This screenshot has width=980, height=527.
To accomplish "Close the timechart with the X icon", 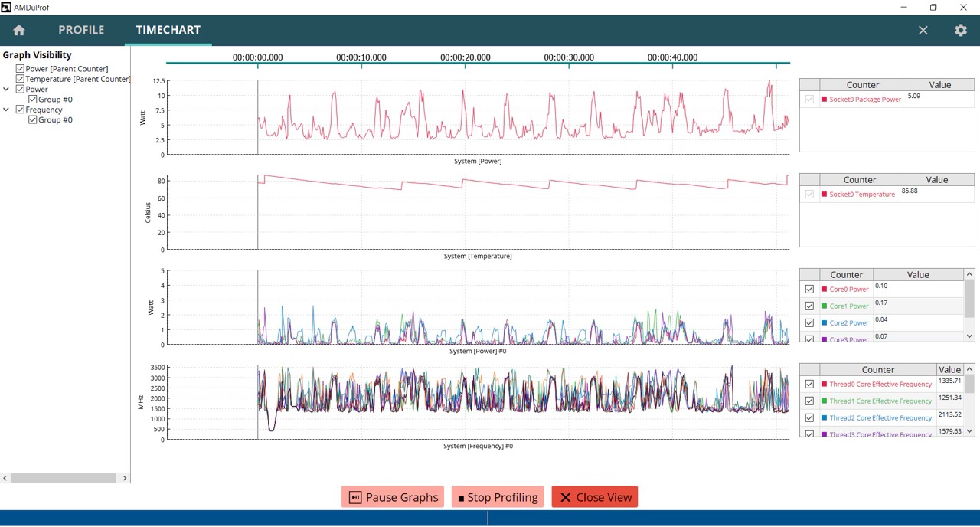I will (x=923, y=30).
